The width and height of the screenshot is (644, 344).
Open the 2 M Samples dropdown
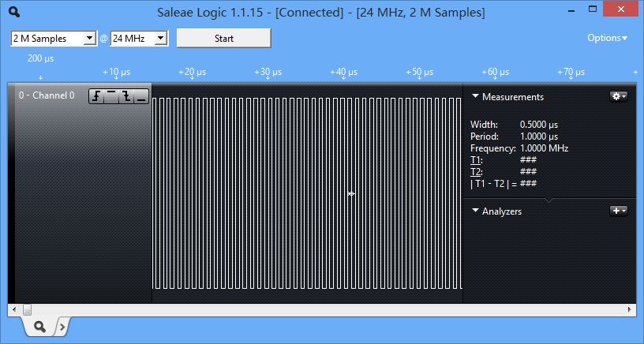click(54, 38)
